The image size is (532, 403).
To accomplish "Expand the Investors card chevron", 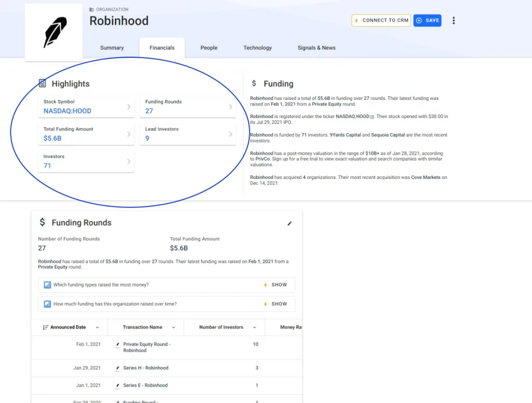I will click(x=129, y=162).
